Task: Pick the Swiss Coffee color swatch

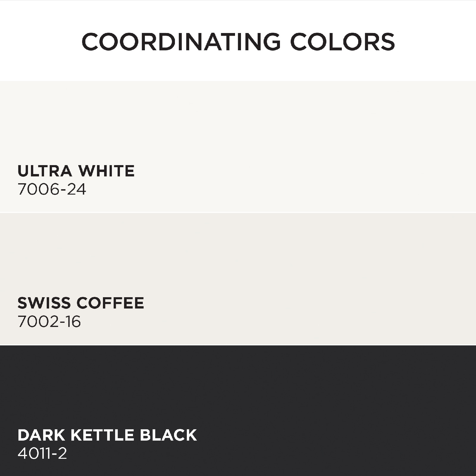Action: point(238,279)
